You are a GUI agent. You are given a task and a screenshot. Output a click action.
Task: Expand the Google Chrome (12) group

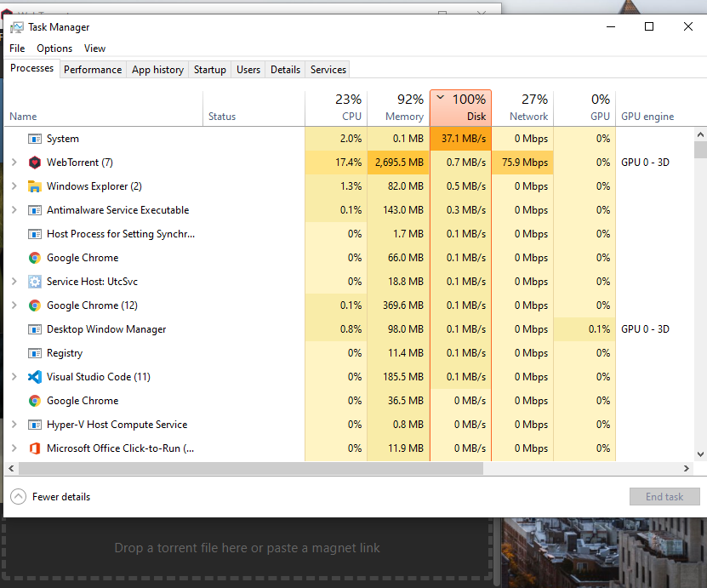coord(14,305)
